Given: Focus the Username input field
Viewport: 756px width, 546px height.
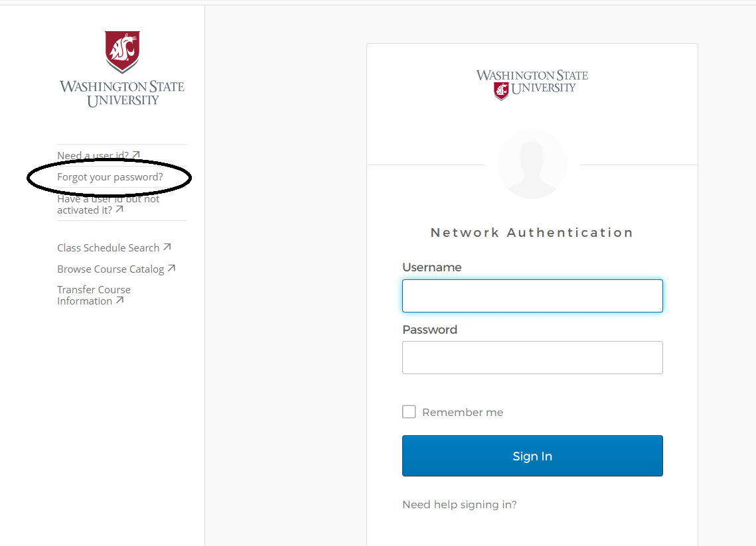Looking at the screenshot, I should coord(532,296).
